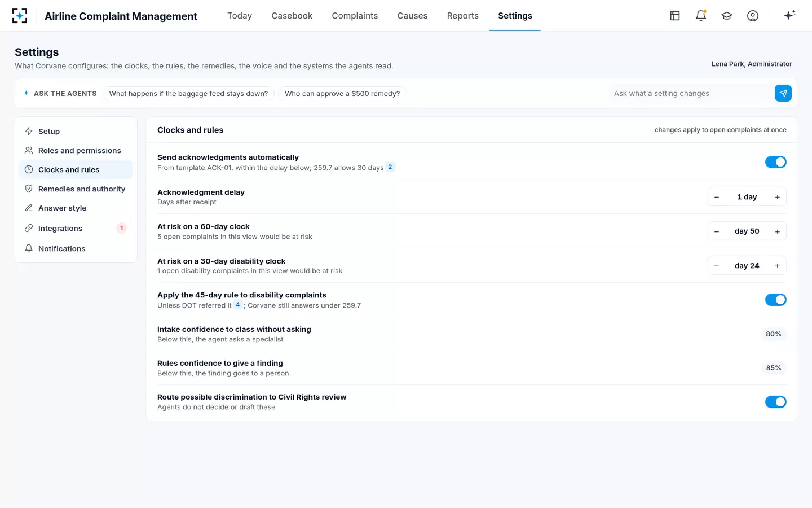
Task: Increase the 60-day clock at-risk day
Action: pos(778,231)
